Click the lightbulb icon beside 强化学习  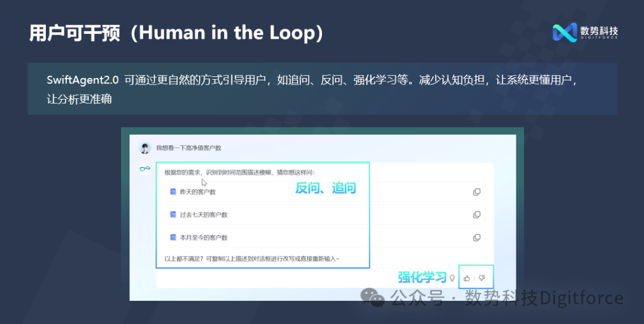coord(452,278)
